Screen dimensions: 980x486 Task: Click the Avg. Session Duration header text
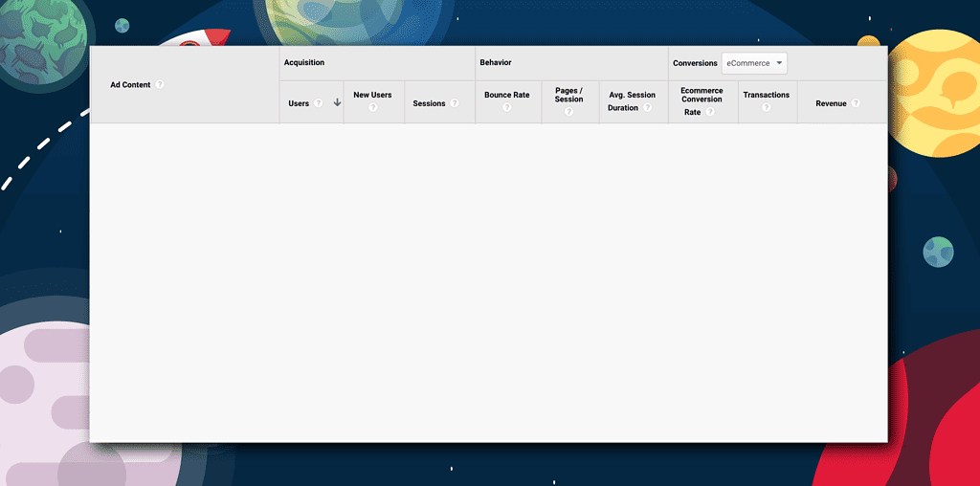tap(632, 96)
